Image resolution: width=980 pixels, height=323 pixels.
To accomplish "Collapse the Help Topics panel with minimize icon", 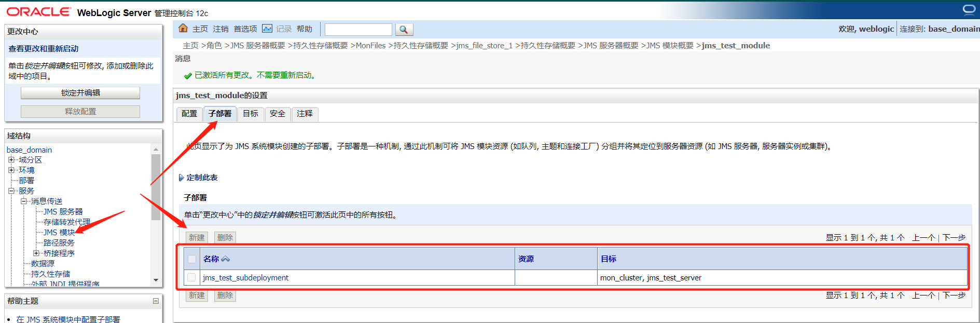I will click(x=156, y=301).
